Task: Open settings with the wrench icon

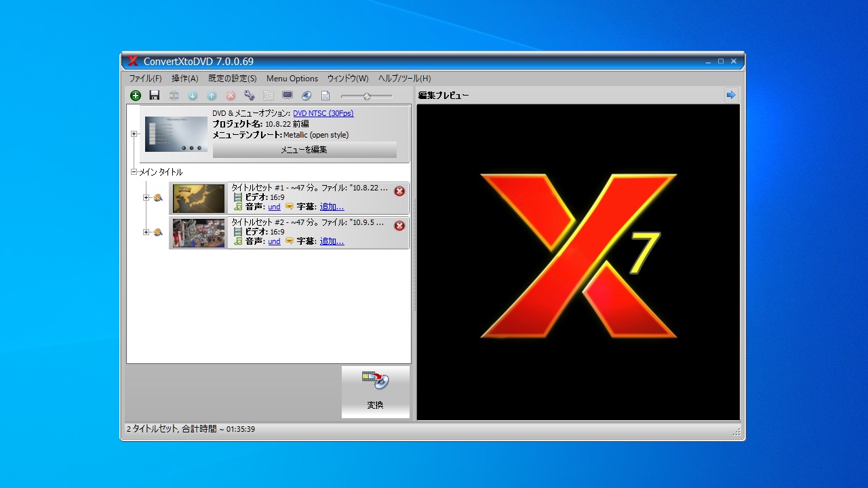Action: pos(250,96)
